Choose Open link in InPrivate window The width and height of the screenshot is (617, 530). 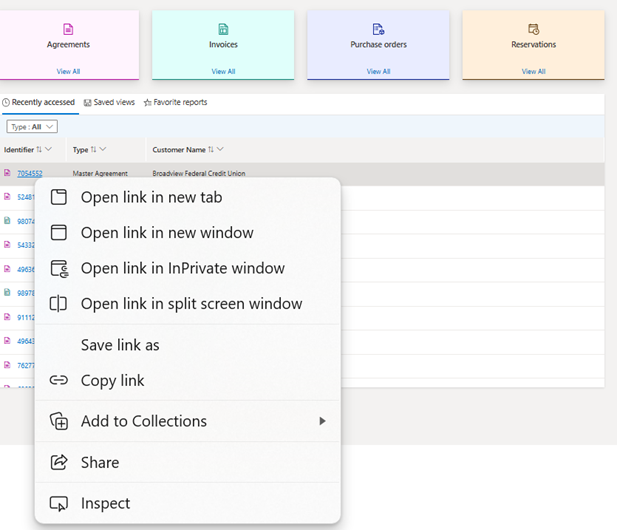[188, 268]
